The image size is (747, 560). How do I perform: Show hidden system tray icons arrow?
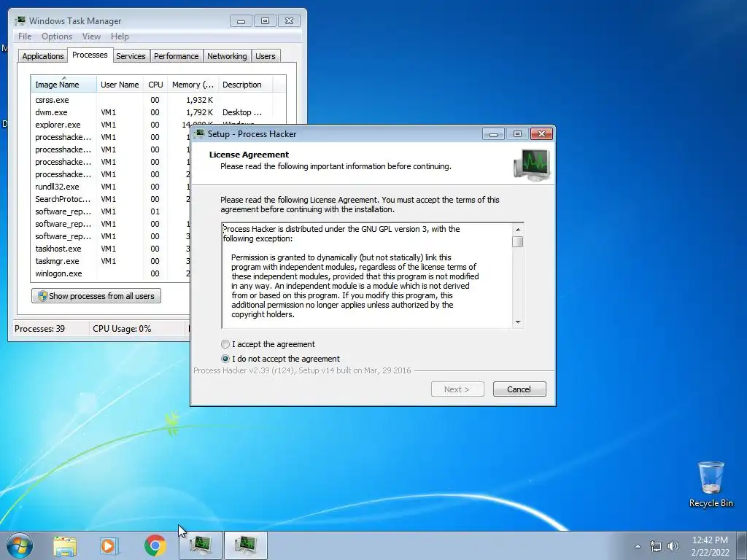pos(638,546)
